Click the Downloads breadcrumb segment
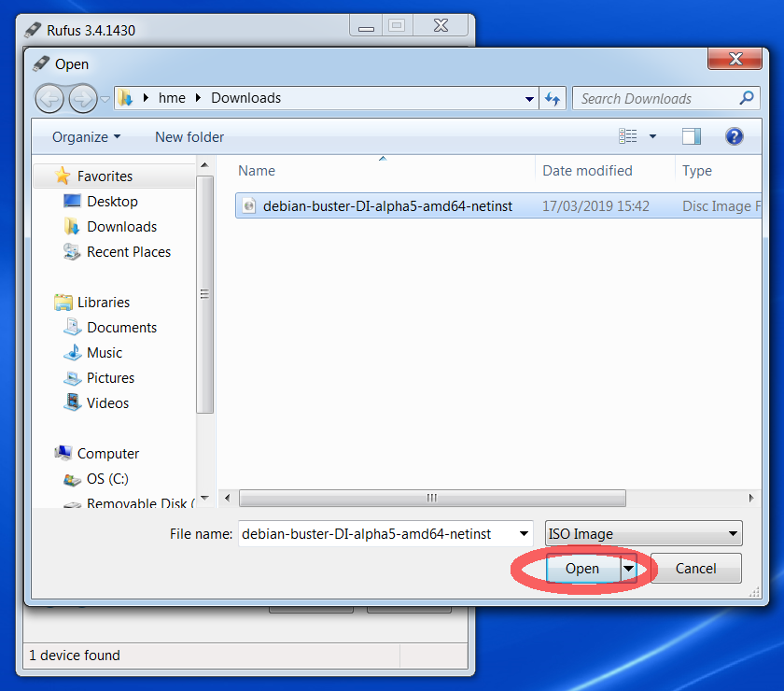The height and width of the screenshot is (691, 784). [x=246, y=98]
